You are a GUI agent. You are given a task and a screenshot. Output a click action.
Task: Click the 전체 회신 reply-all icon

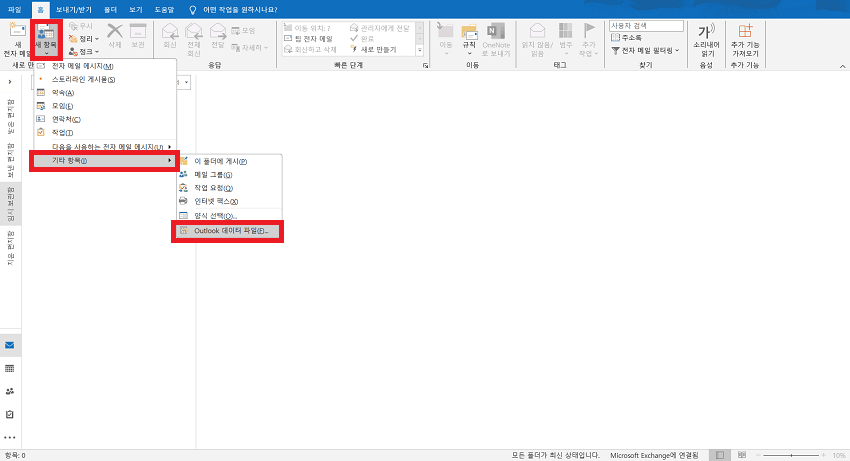(x=194, y=31)
